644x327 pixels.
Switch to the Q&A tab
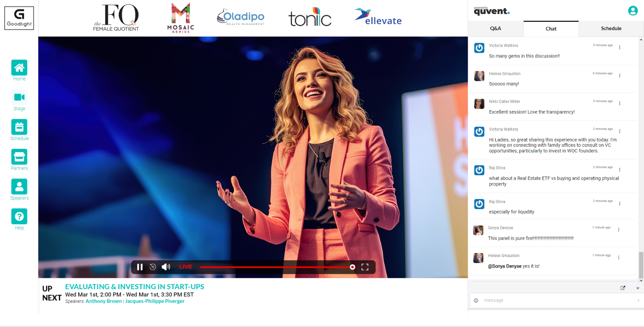tap(495, 29)
